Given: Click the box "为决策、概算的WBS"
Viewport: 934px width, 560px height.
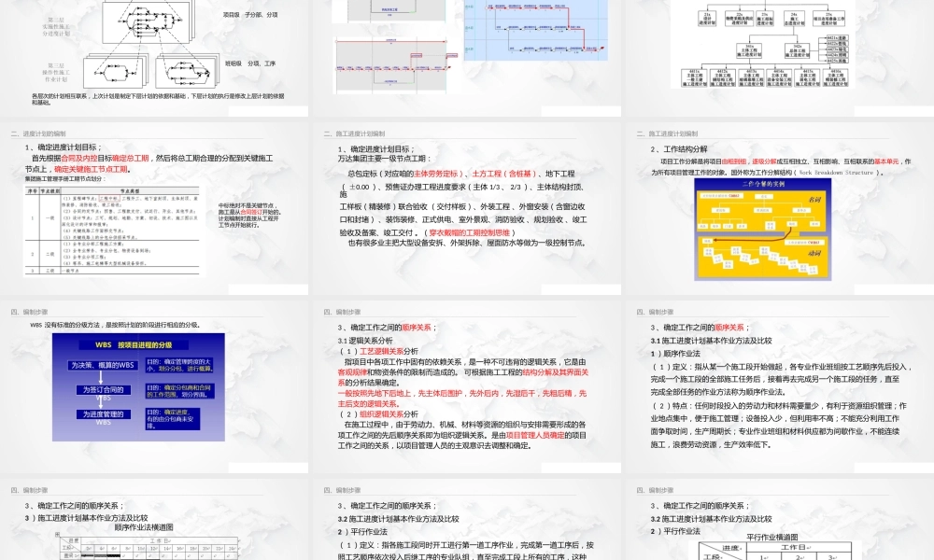Looking at the screenshot, I should pos(103,365).
